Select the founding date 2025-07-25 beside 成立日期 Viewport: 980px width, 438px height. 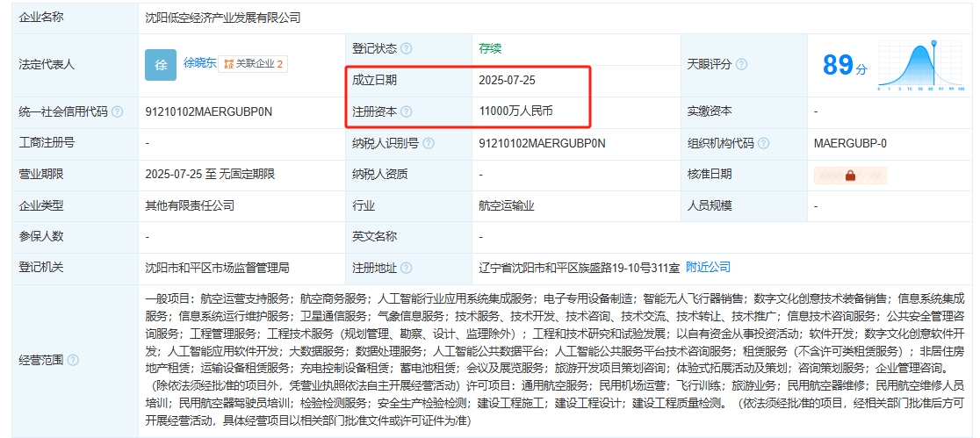click(507, 81)
